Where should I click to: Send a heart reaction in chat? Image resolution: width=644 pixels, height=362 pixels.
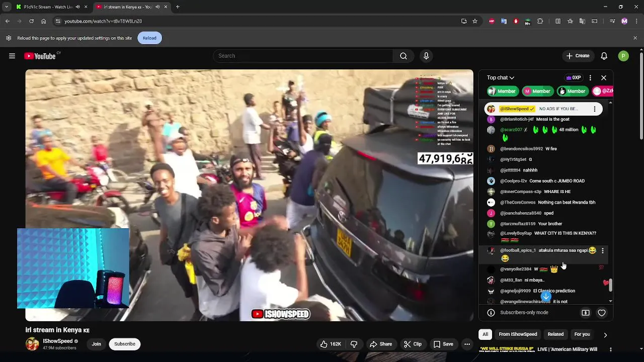(x=601, y=313)
